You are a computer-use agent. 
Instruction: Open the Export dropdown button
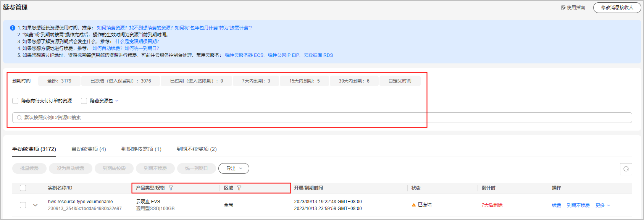point(234,168)
